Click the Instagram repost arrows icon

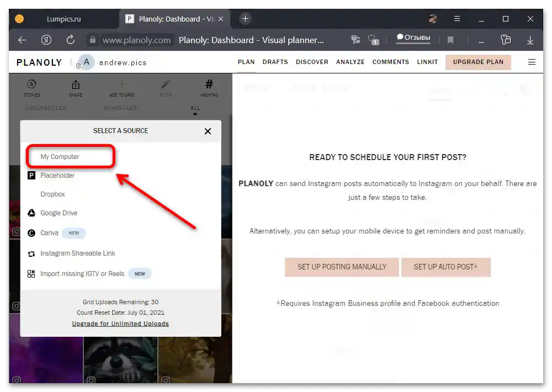point(31,253)
